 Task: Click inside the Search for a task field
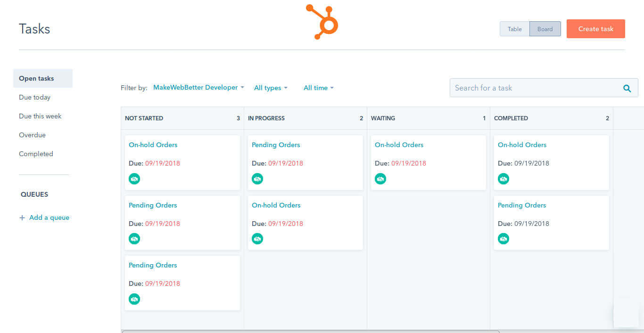[x=519, y=88]
